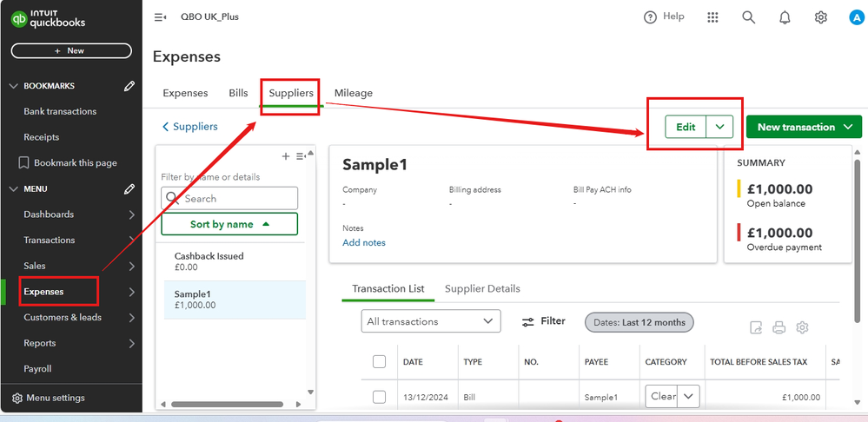Click the supplier search field

(x=229, y=198)
